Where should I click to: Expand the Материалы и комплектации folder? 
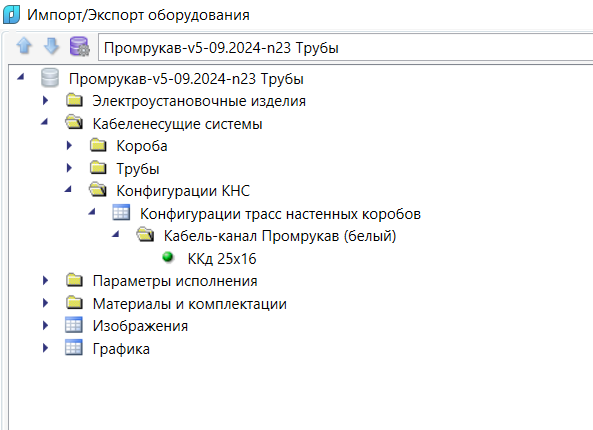click(x=45, y=303)
